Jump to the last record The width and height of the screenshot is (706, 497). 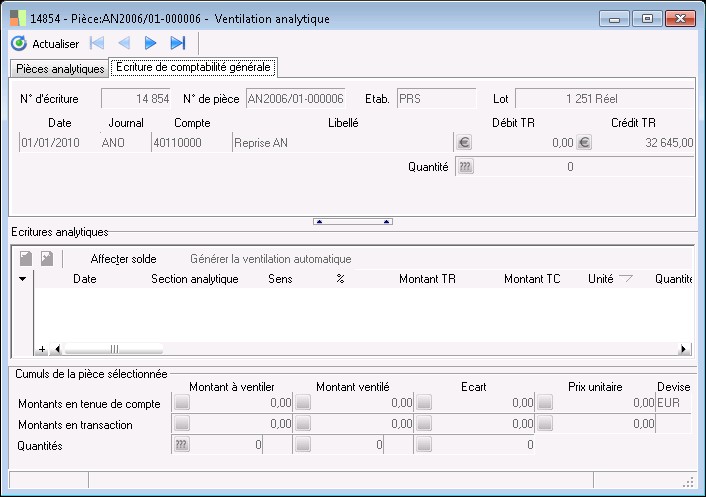178,43
